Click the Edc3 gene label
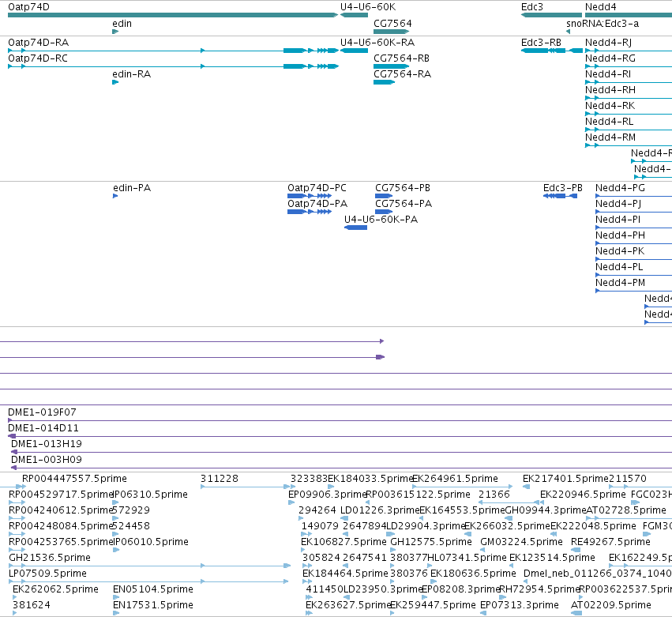Image resolution: width=672 pixels, height=617 pixels. click(x=532, y=7)
